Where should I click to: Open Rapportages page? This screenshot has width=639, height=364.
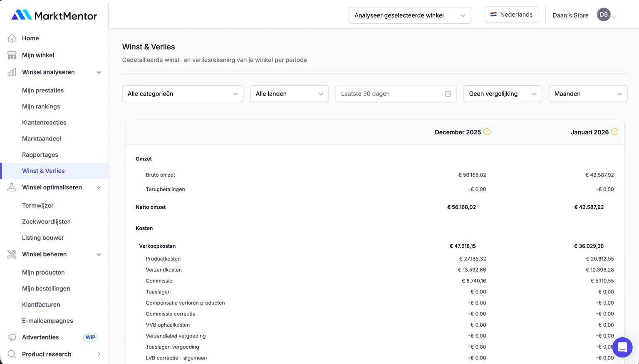(x=40, y=155)
